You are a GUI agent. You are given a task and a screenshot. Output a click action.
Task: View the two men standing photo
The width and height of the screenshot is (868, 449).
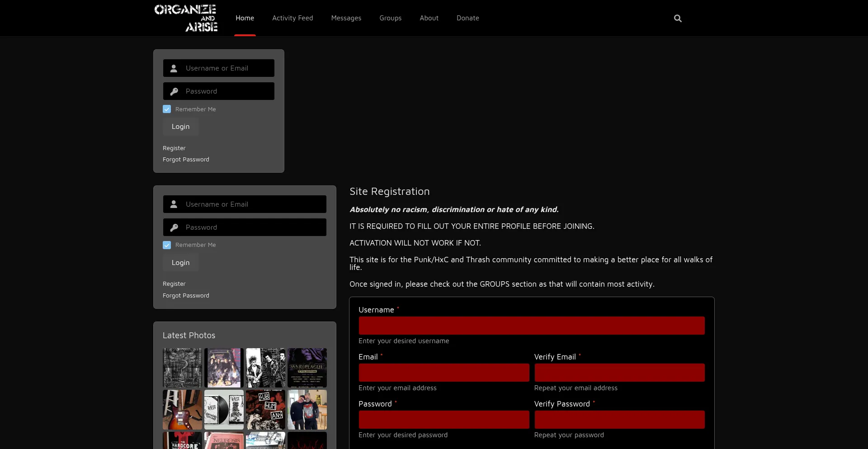tap(307, 410)
